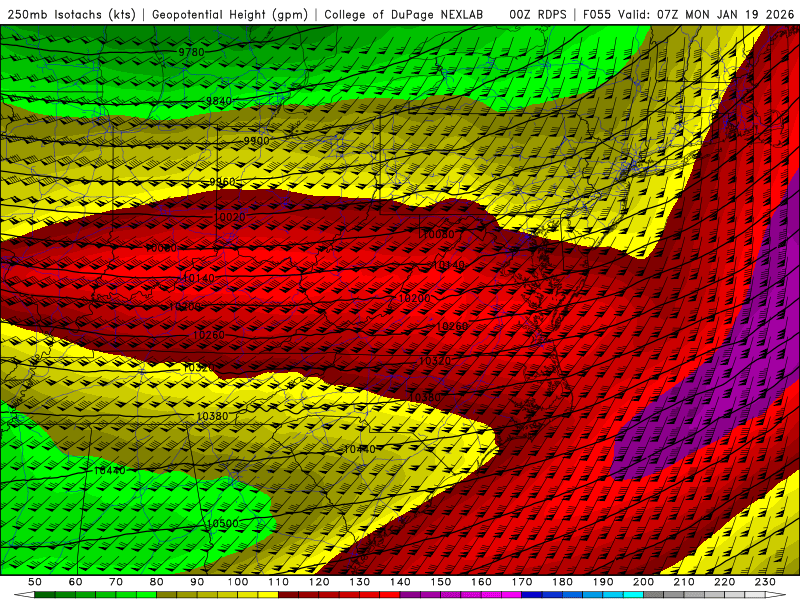This screenshot has width=800, height=600.
Task: Click 'Valid: 07Z MON JAN 19 2026' text
Action: point(706,15)
